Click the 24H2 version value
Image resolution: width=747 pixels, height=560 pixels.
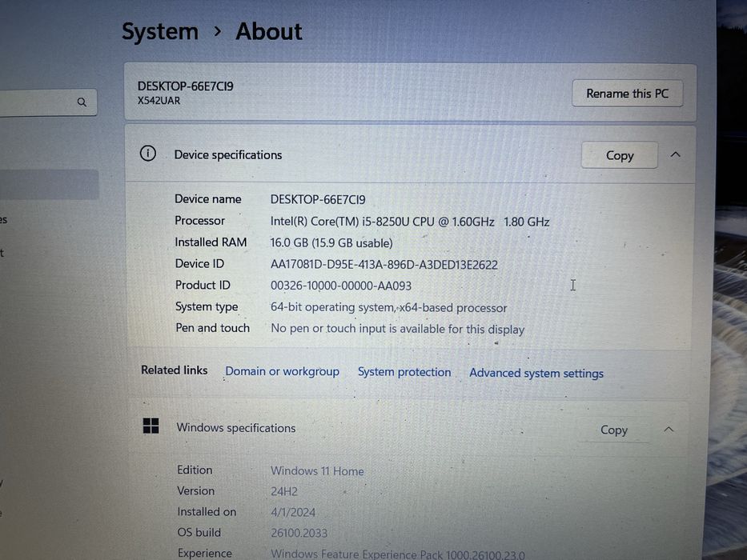coord(284,491)
